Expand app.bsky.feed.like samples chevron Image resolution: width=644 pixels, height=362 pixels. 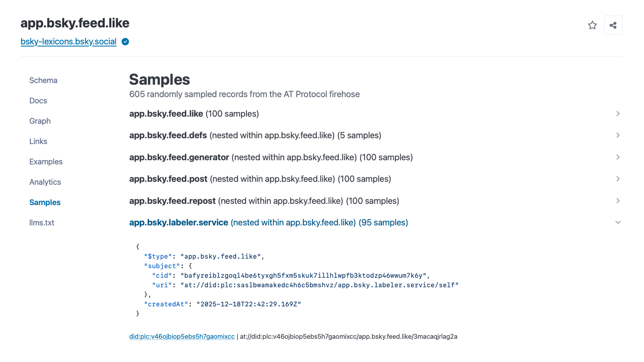click(618, 114)
